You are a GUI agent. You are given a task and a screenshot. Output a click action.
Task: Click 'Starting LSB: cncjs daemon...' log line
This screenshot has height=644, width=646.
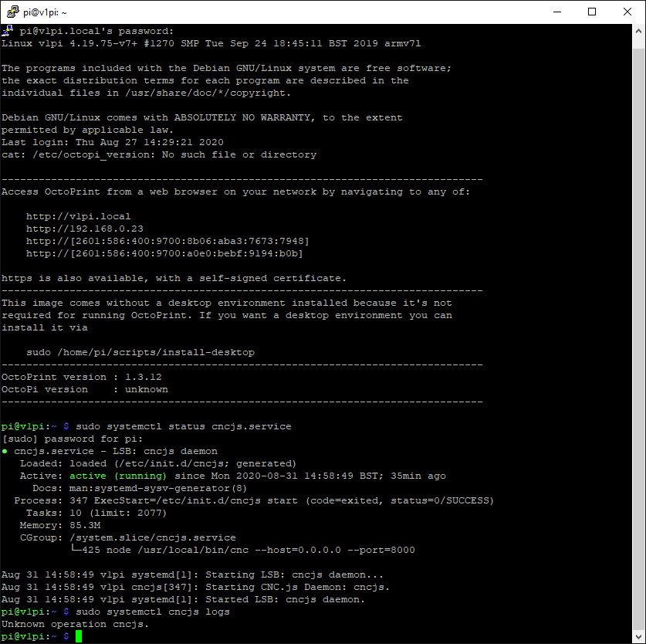click(192, 575)
